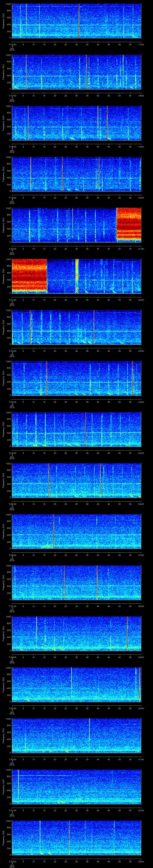Click the spectrogram panel starting at 7:26:00
Viewport: 153px width, 868px height.
(x=76, y=532)
